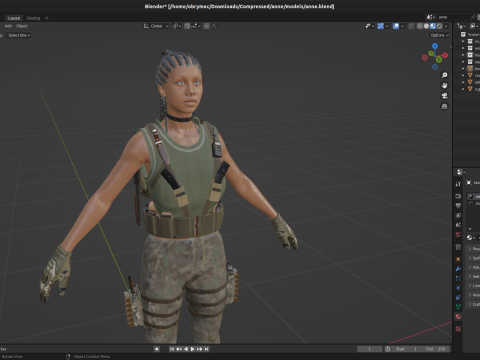The width and height of the screenshot is (480, 360).
Task: Open Render properties tab
Action: [x=458, y=196]
